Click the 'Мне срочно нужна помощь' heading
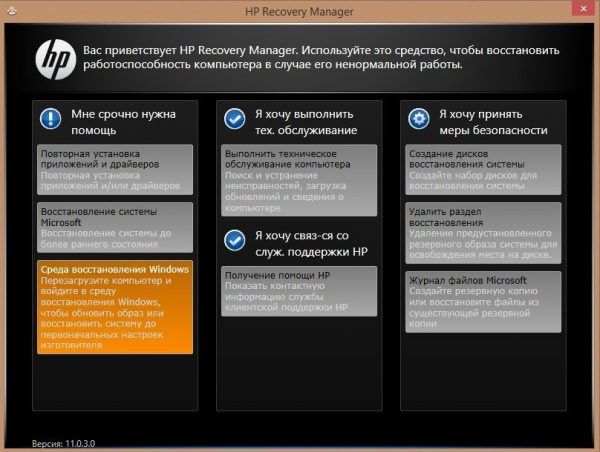Screen dimensions: 600x452 [123, 122]
